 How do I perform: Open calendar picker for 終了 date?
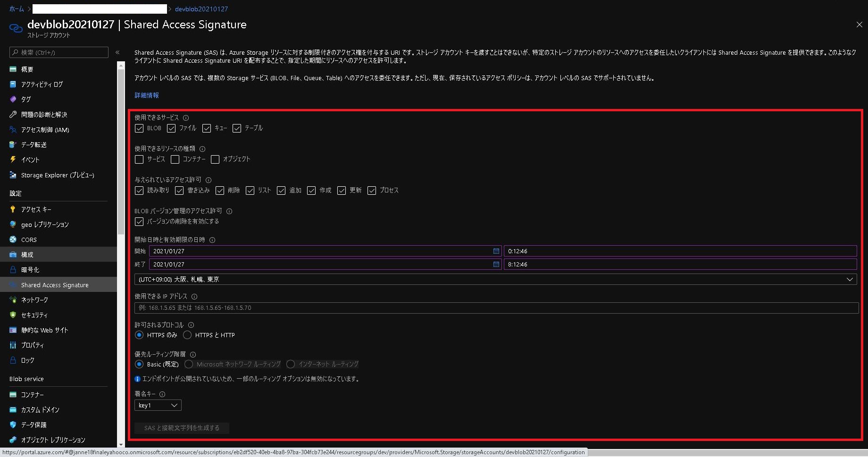pos(496,265)
